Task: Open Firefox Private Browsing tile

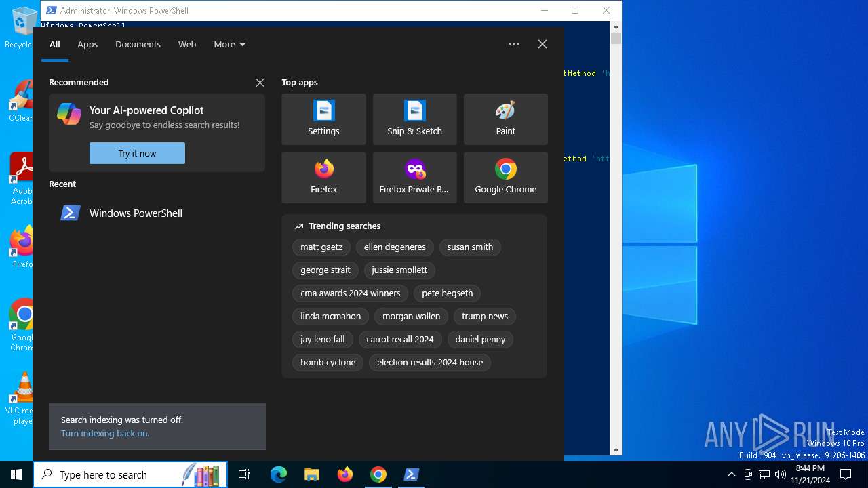Action: [414, 178]
